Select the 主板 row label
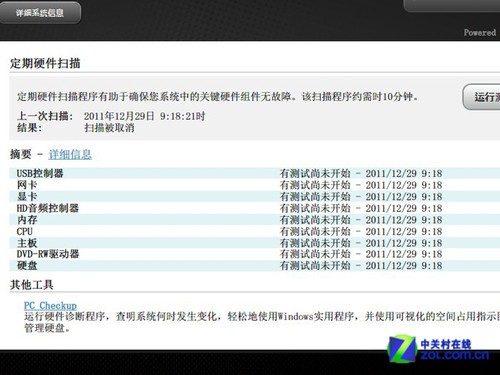The image size is (500, 375). tap(27, 243)
